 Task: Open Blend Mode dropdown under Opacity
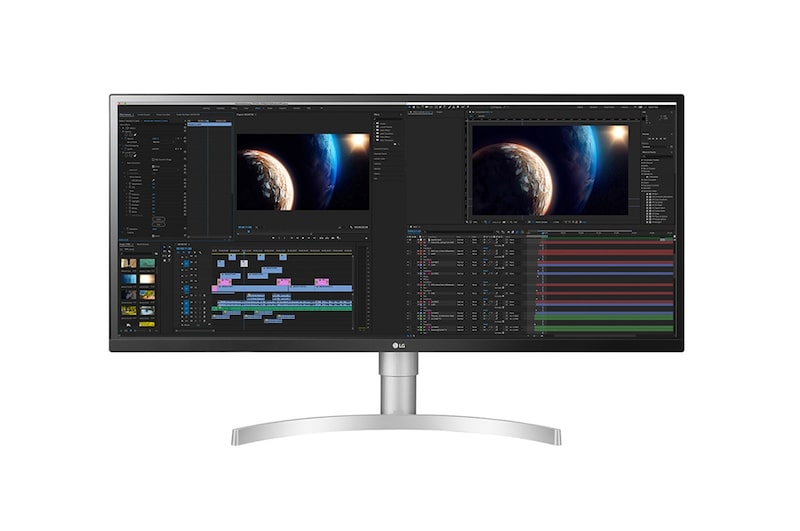click(163, 142)
